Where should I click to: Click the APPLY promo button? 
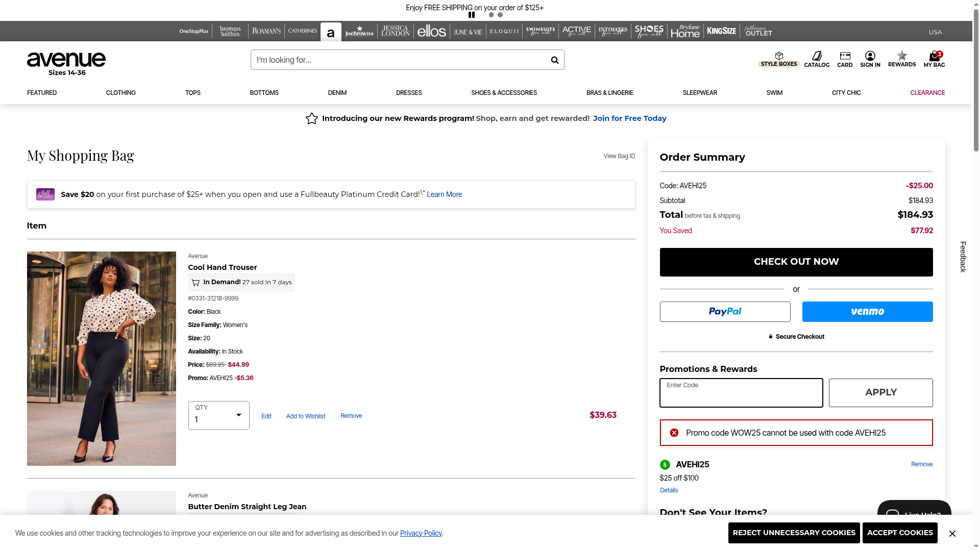coord(881,393)
